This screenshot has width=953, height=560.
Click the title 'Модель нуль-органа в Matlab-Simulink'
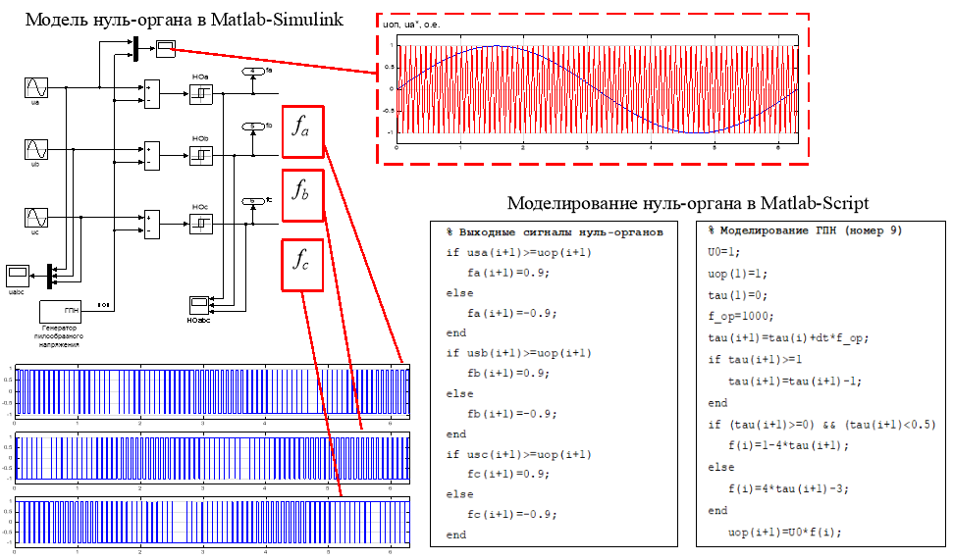185,20
